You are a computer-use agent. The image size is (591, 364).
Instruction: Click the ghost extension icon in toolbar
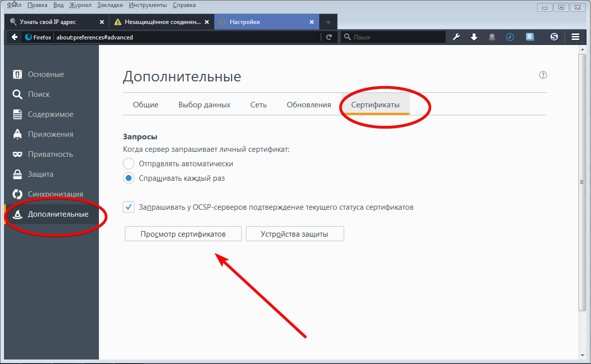492,37
